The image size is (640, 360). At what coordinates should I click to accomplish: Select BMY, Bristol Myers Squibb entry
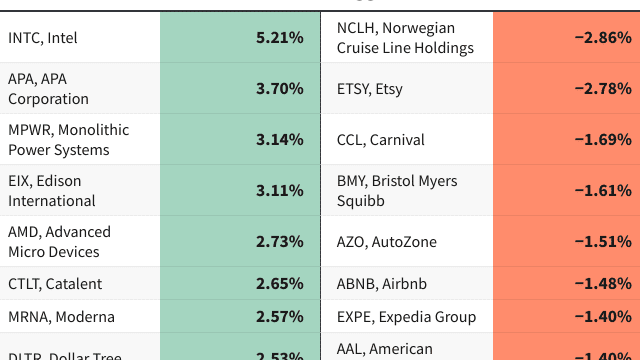397,191
